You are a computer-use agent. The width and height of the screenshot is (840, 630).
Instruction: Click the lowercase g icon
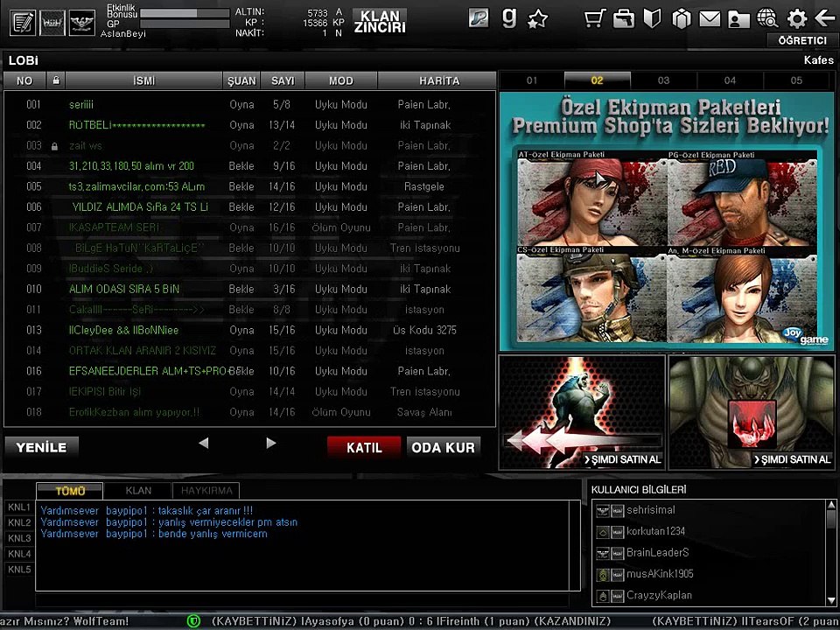click(x=509, y=18)
